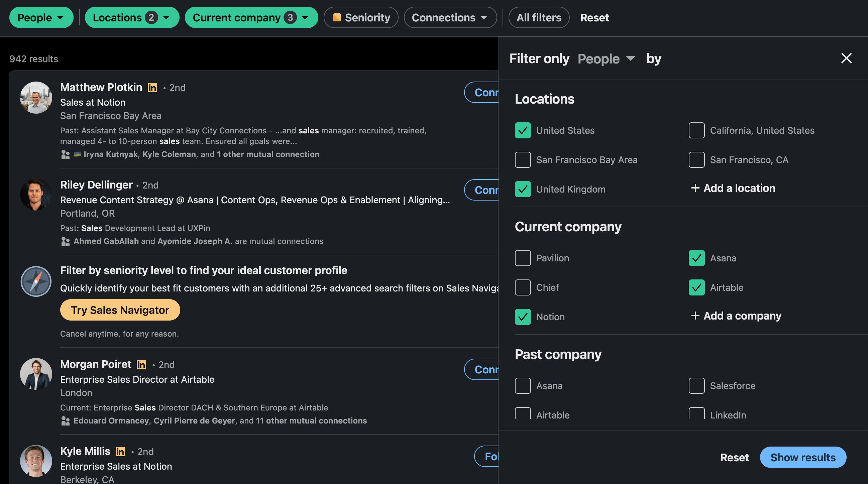Click the gold premium icon on Seniority

coord(337,17)
